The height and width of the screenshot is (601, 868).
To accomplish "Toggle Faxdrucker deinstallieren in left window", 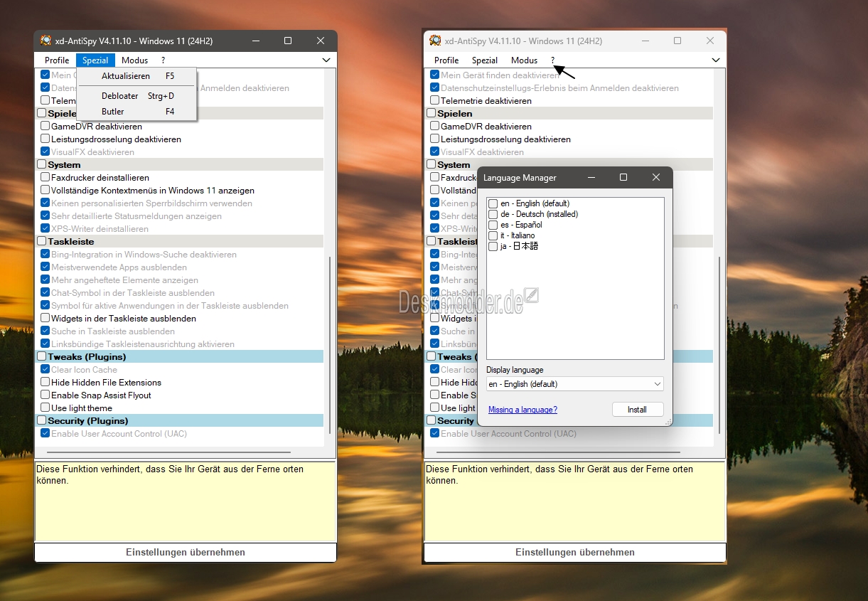I will [x=45, y=178].
